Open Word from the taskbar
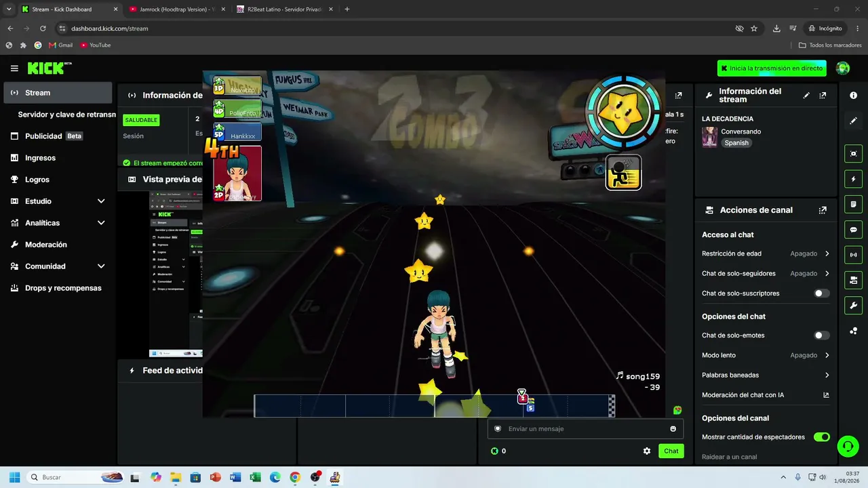868x488 pixels. click(235, 477)
